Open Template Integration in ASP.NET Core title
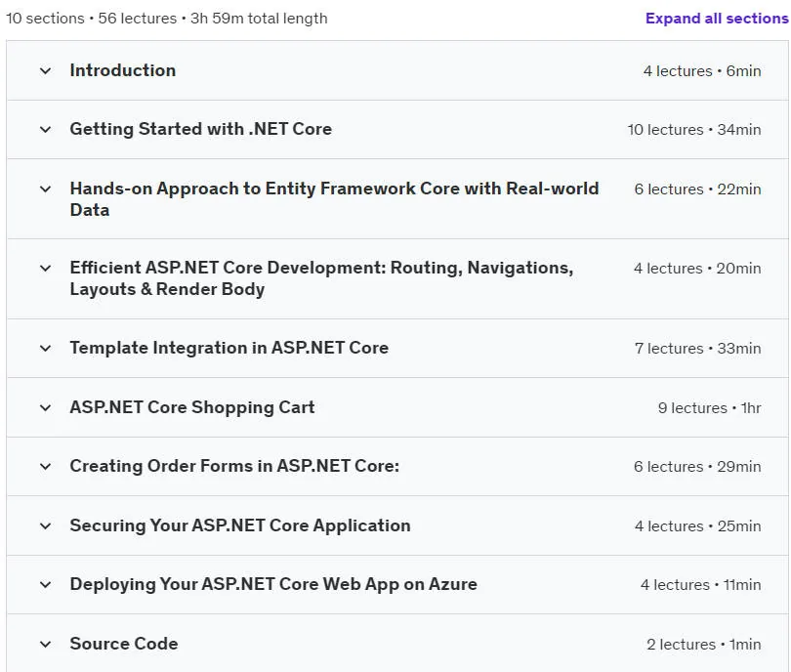This screenshot has height=672, width=791. pos(229,348)
